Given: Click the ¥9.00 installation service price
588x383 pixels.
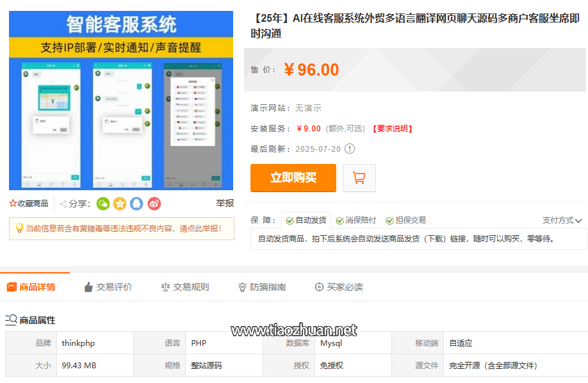Looking at the screenshot, I should (308, 129).
